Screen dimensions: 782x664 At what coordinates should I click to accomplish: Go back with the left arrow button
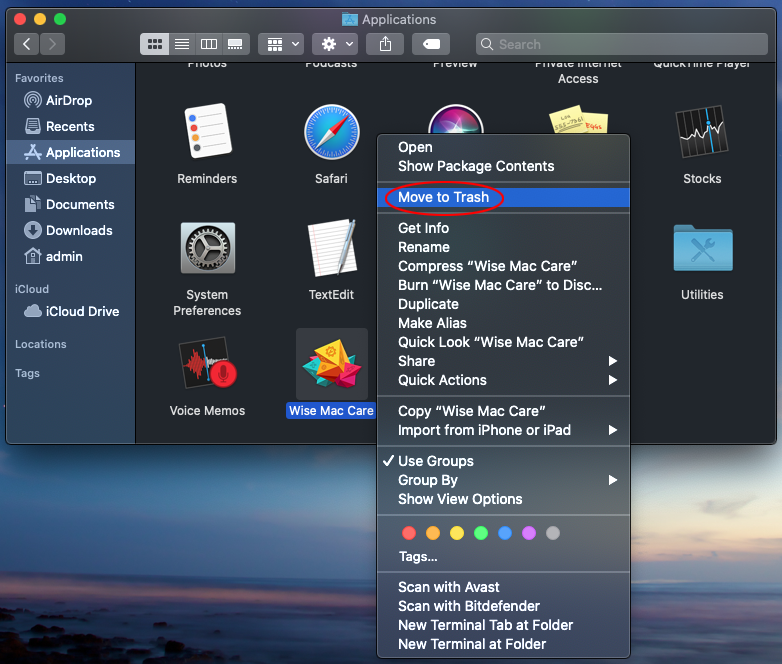tap(26, 44)
